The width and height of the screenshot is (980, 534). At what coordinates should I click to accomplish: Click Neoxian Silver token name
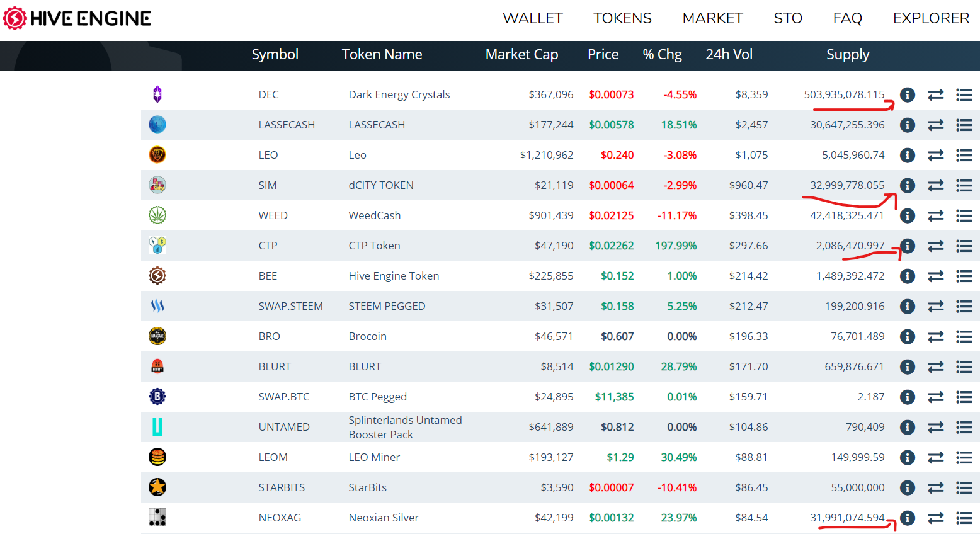384,518
